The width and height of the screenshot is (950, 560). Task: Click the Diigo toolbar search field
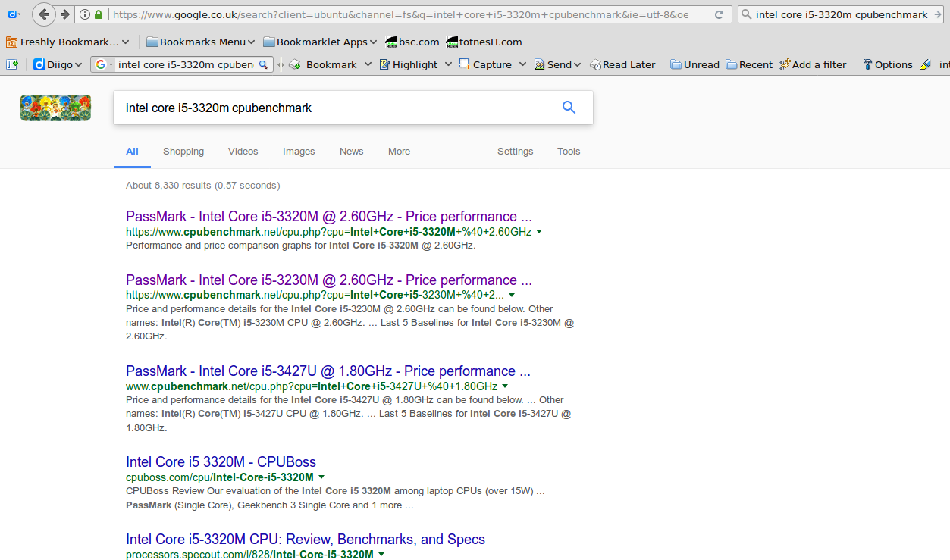click(x=186, y=64)
